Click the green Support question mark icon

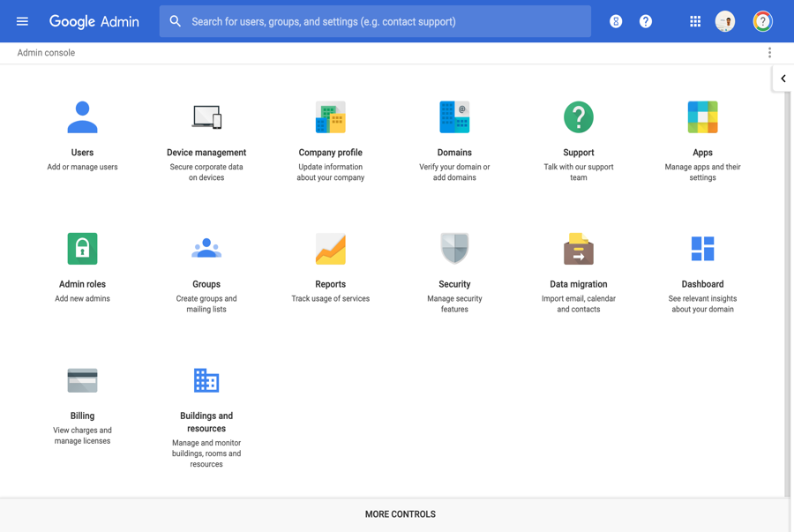tap(578, 117)
